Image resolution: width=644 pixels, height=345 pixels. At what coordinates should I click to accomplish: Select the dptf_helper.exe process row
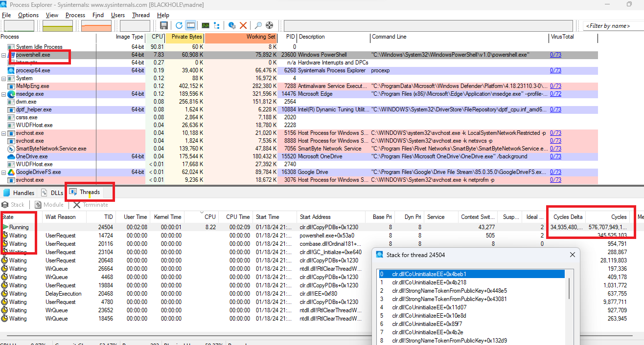(x=299, y=109)
